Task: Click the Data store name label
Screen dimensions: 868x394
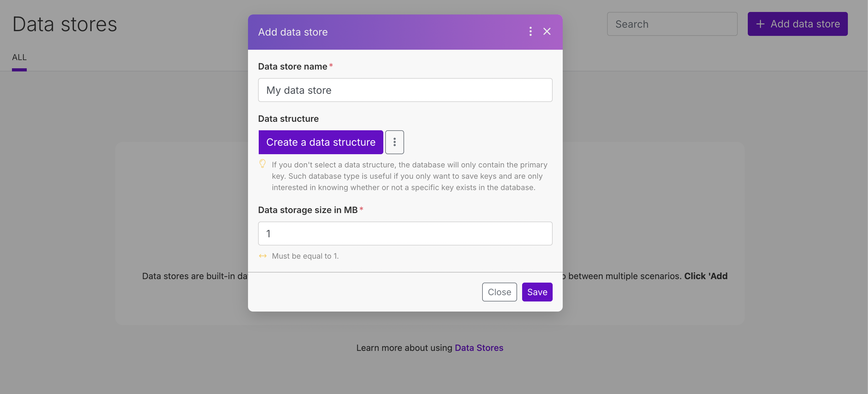Action: [292, 66]
